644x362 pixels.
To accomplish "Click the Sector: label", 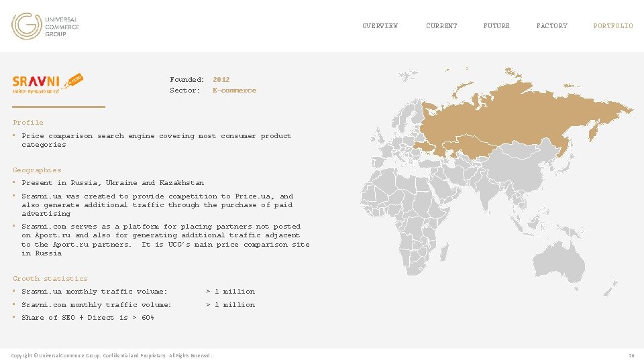I will (x=185, y=90).
